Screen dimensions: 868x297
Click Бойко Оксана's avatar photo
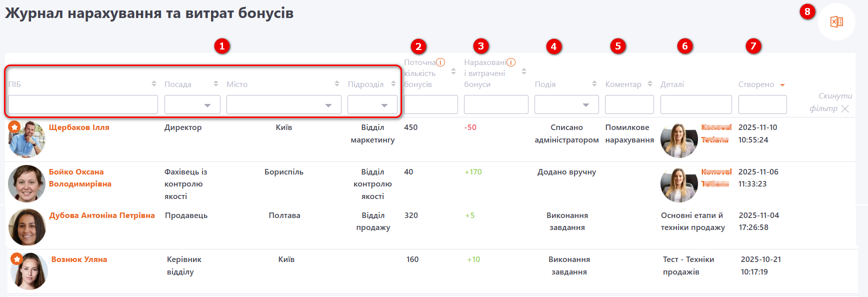26,183
